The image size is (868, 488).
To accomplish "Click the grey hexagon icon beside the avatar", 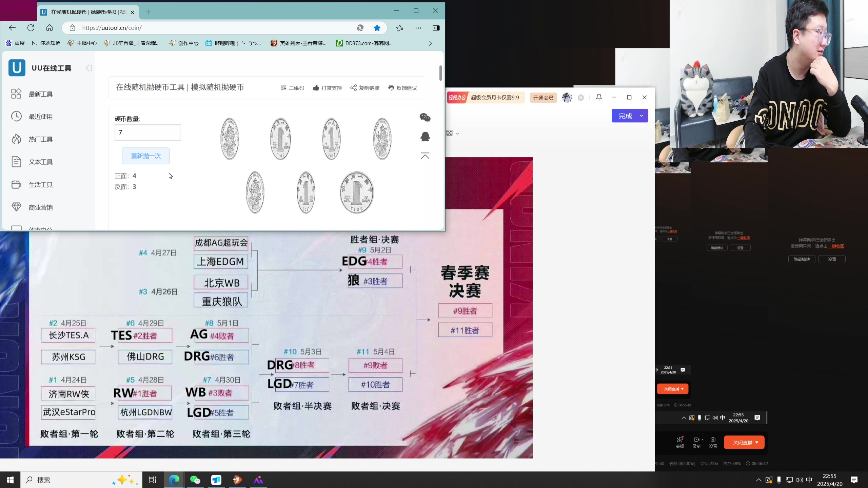I will [x=581, y=98].
